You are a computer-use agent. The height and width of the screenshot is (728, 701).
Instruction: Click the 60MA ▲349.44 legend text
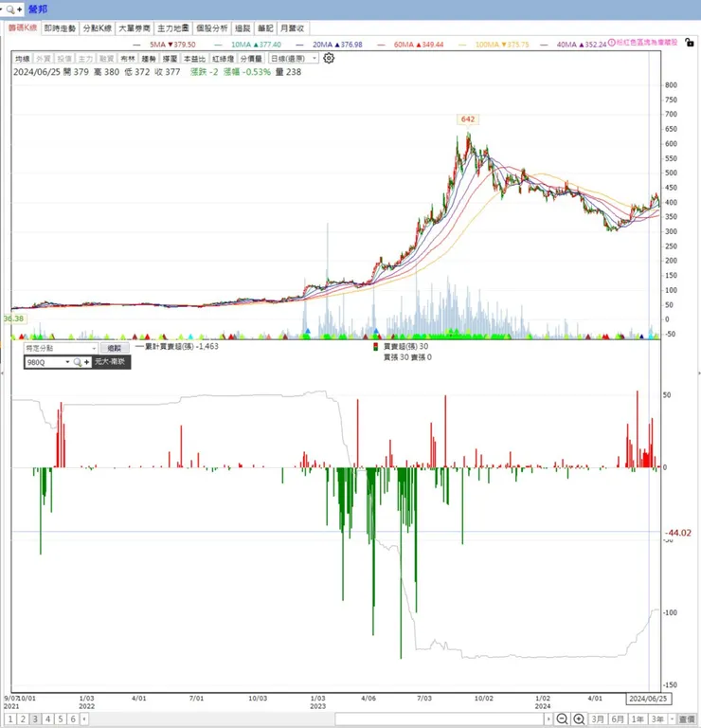pos(419,45)
